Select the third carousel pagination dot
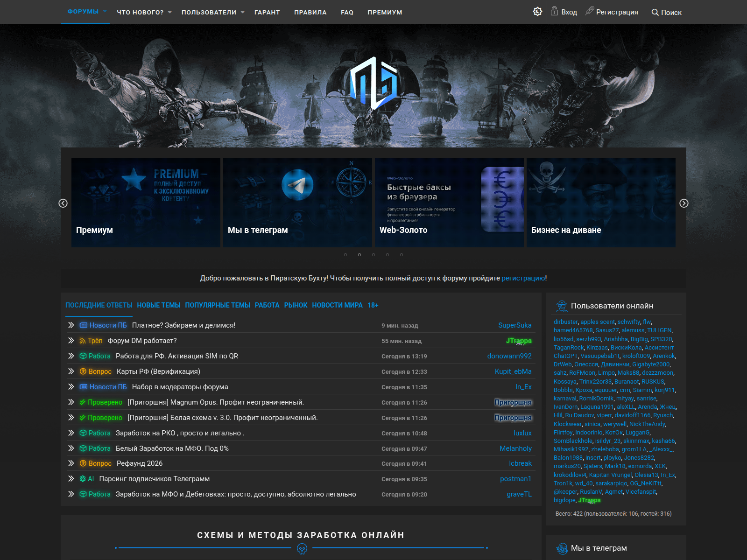 (373, 255)
